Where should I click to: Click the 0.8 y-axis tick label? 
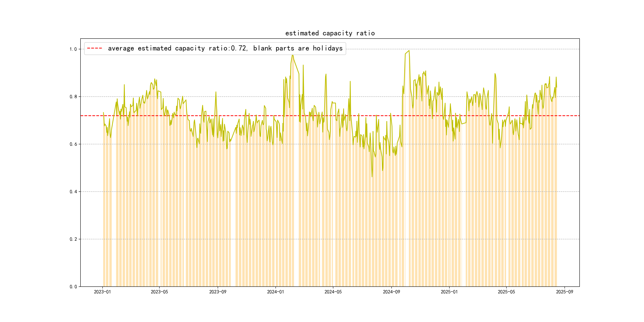[x=73, y=97]
